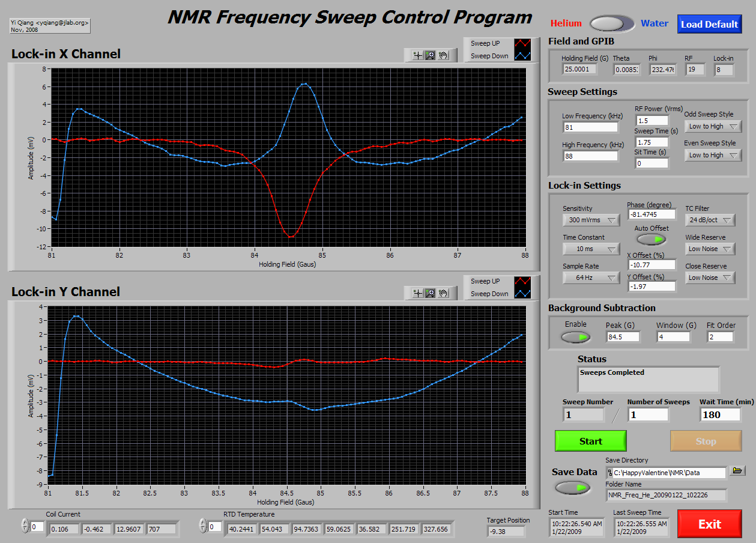Click Phase (degree) input
Screen dimensions: 756x543
pos(652,214)
